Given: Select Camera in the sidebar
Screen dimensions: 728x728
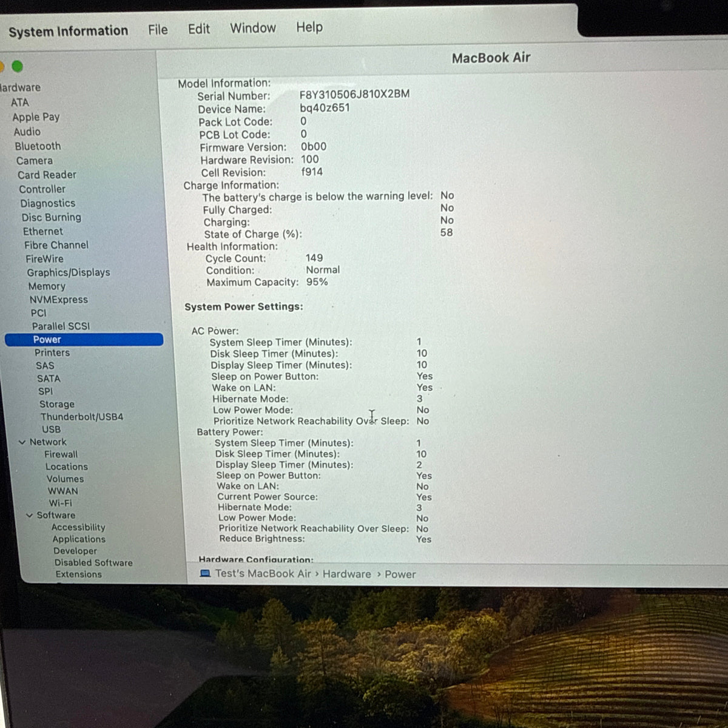Looking at the screenshot, I should (x=34, y=161).
